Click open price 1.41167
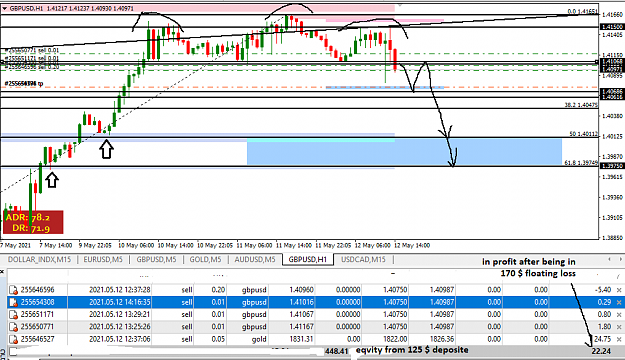 tap(301, 327)
